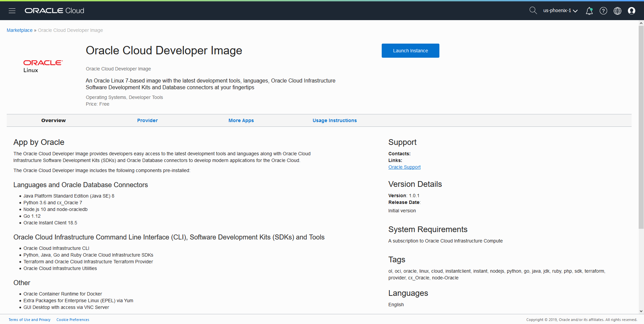The image size is (644, 324).
Task: Open the language globe selector
Action: coord(618,11)
